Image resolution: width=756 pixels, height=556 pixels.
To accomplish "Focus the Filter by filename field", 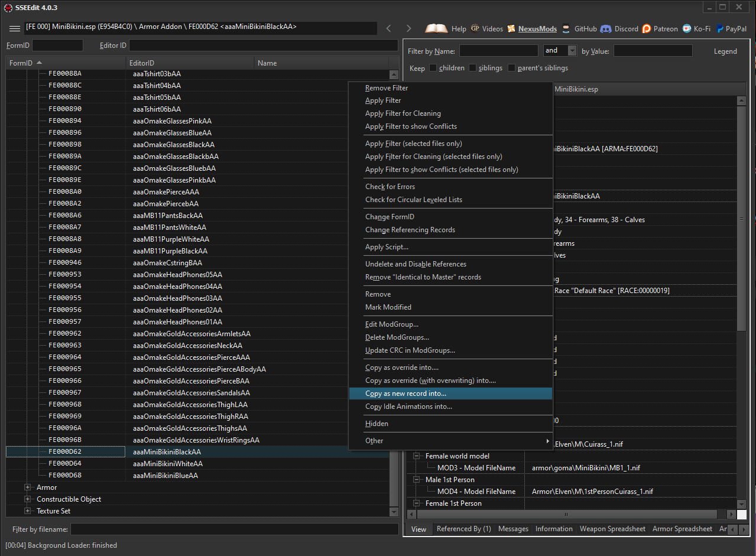I will pos(234,529).
